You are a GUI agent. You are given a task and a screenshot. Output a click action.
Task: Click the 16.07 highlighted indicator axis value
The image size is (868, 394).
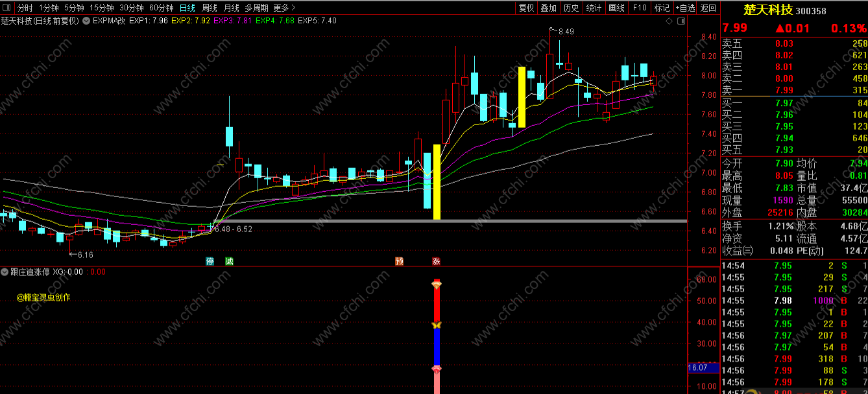[x=703, y=368]
